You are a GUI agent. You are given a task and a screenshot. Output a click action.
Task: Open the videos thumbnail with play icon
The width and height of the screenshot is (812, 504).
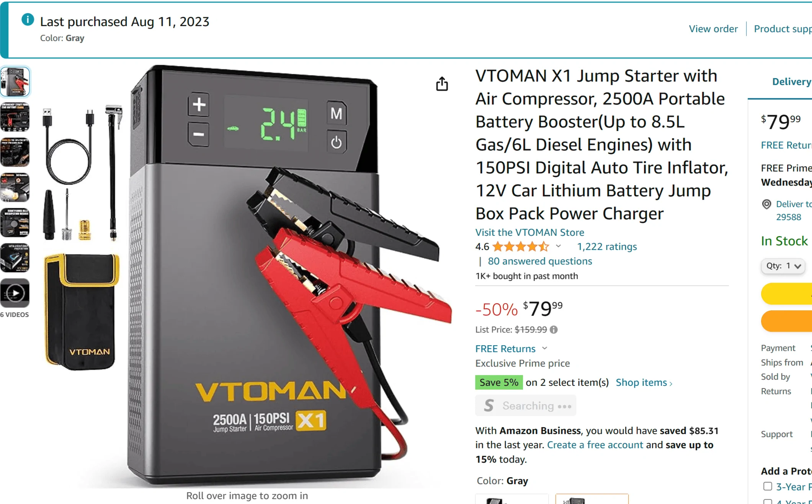(15, 293)
